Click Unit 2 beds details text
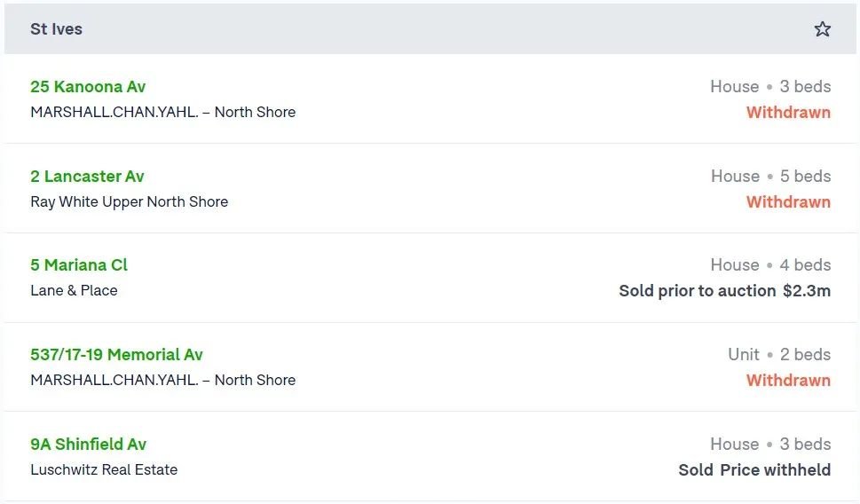Screen dimensions: 860x504 (x=779, y=354)
